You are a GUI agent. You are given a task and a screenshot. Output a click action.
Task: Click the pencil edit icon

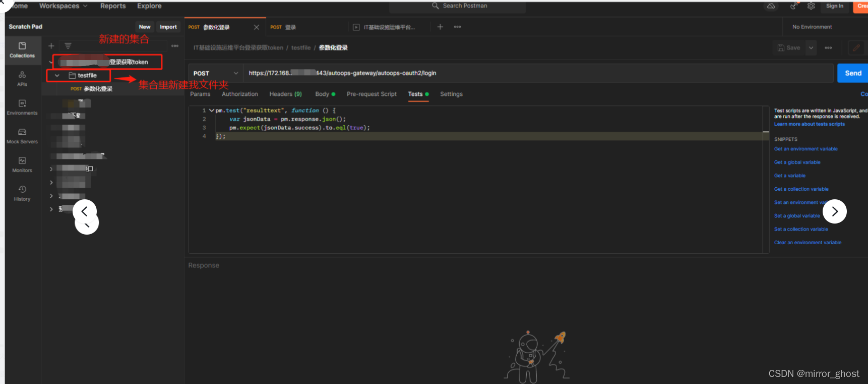coord(856,48)
